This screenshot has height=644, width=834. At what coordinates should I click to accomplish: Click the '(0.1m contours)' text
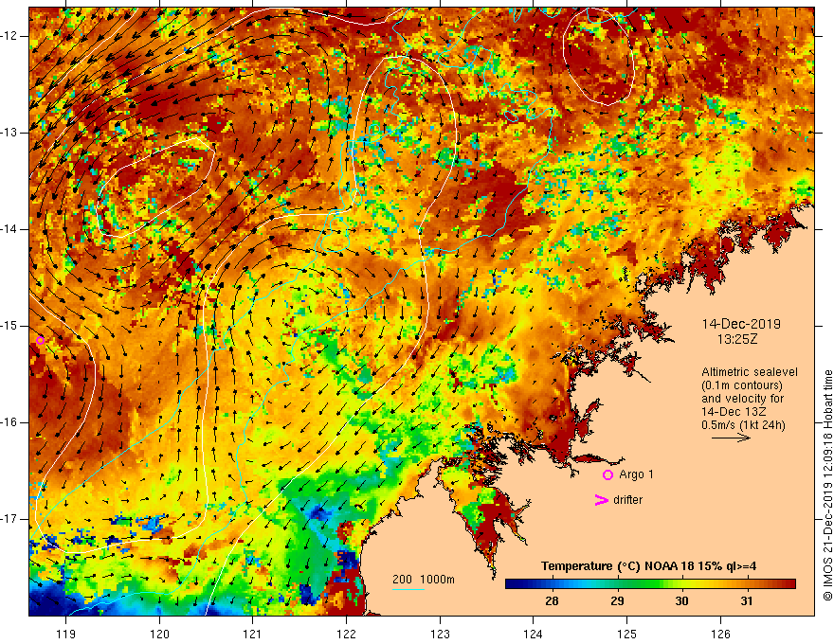(x=742, y=385)
